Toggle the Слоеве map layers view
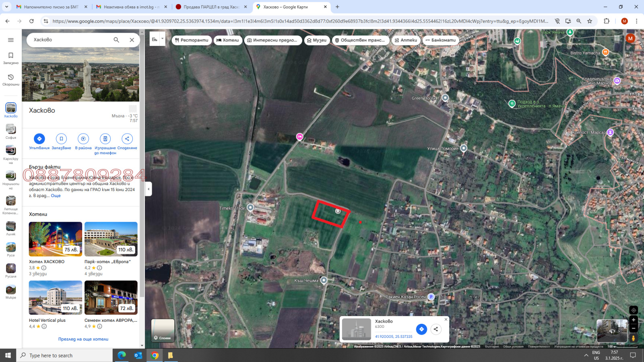Screen dimensions: 644x362 coord(163,330)
